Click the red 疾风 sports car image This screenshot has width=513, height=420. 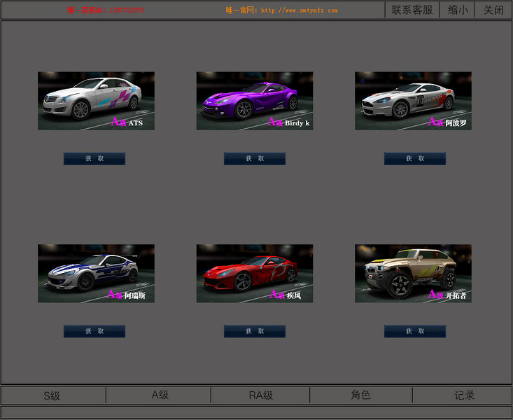coord(254,274)
